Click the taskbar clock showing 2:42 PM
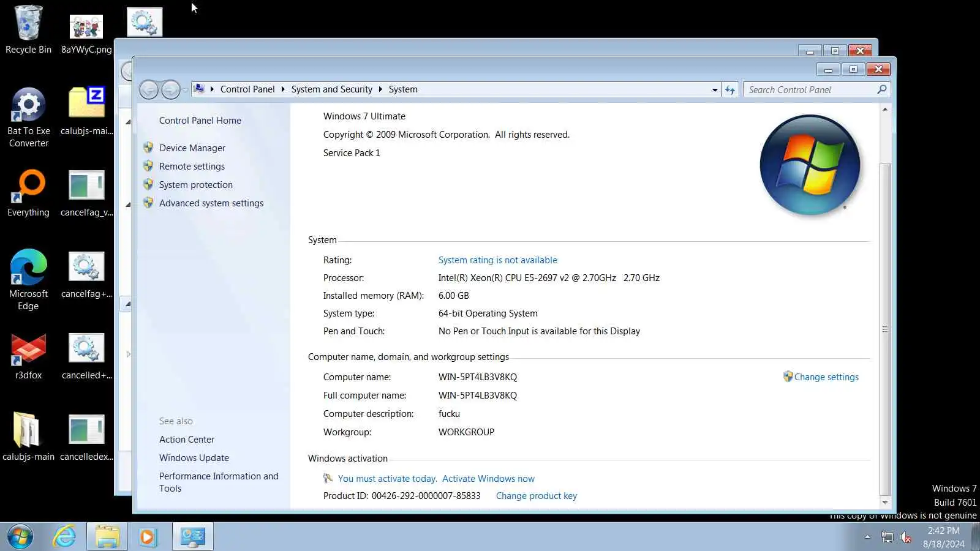 tap(943, 537)
